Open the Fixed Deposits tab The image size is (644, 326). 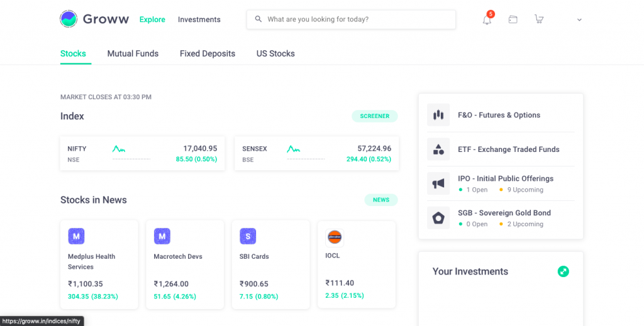click(x=208, y=53)
